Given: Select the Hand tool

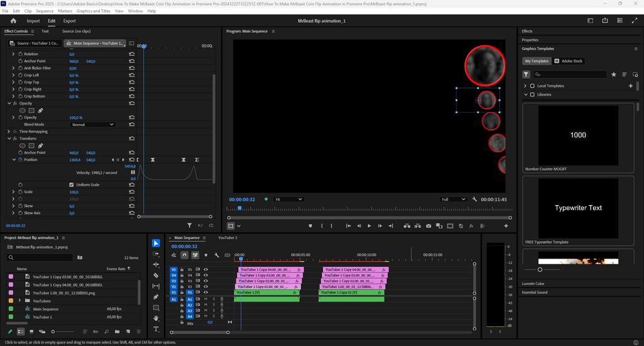Looking at the screenshot, I should 156,318.
